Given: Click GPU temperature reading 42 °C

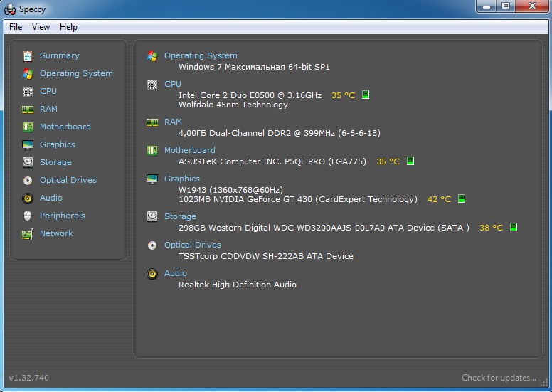Looking at the screenshot, I should (x=440, y=199).
